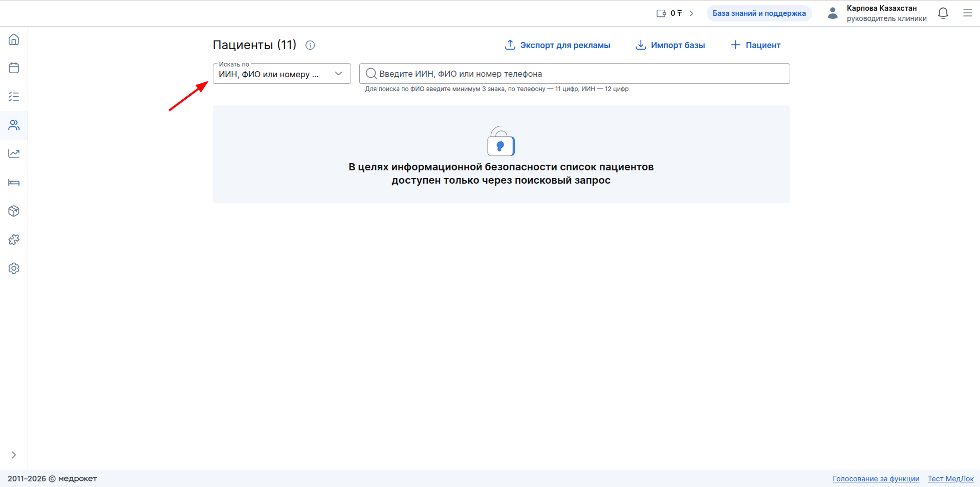The image size is (980, 487).
Task: Open the home icon in sidebar
Action: (x=14, y=39)
